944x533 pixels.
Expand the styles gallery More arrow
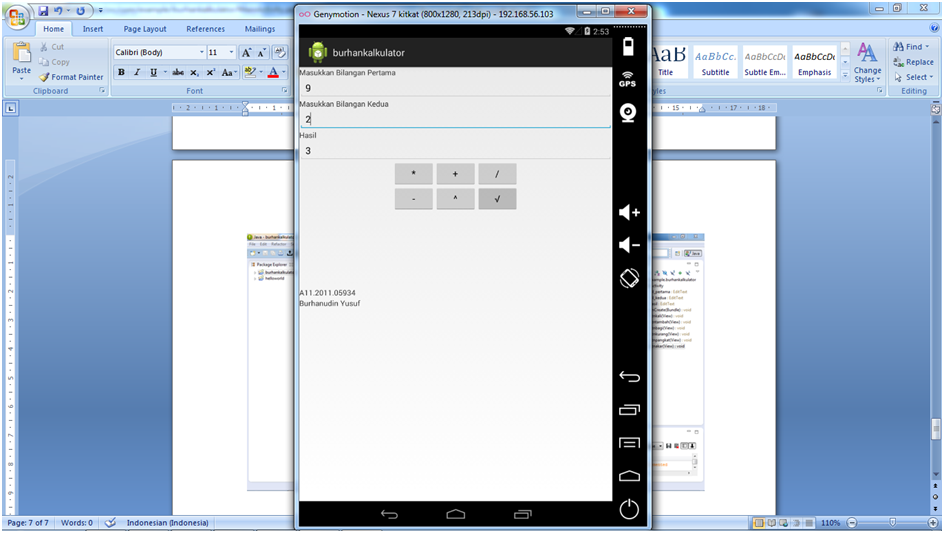[x=845, y=75]
